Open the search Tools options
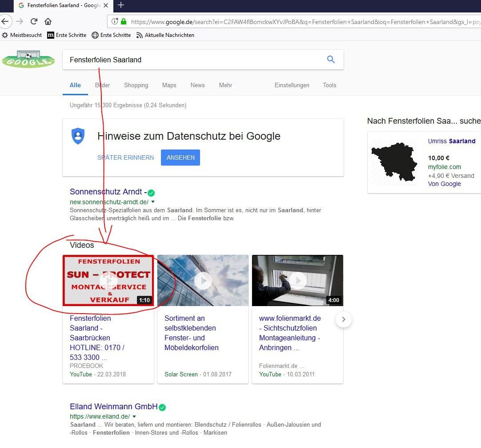 (329, 85)
